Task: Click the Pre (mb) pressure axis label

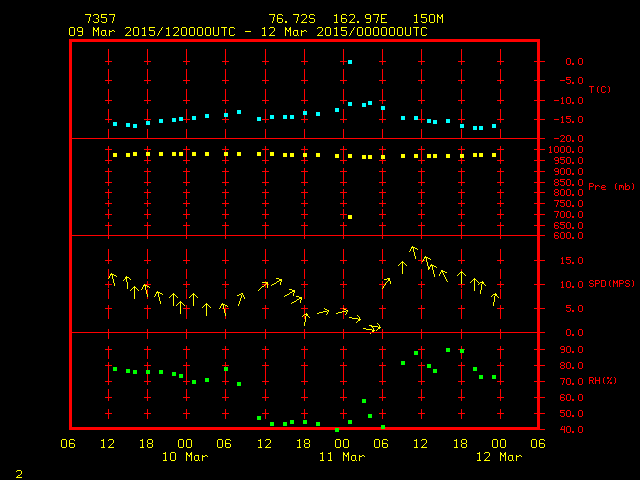Action: click(611, 187)
